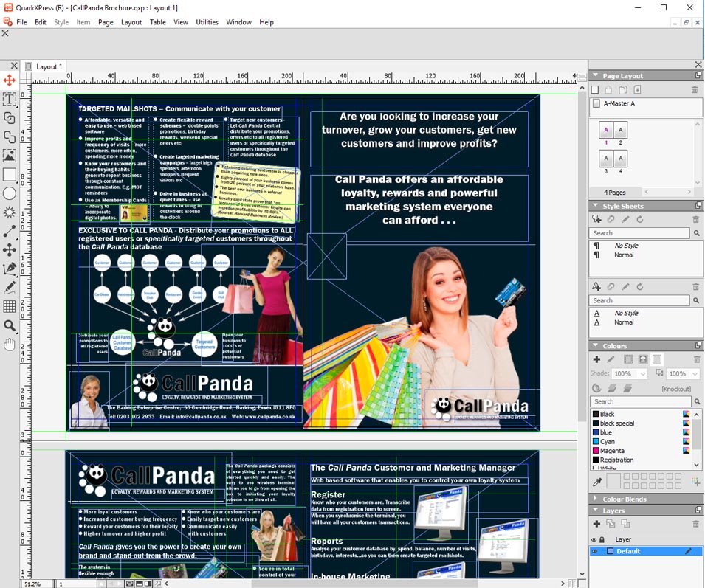Collapse the Page Layout panel
Image resolution: width=705 pixels, height=588 pixels.
pos(595,75)
